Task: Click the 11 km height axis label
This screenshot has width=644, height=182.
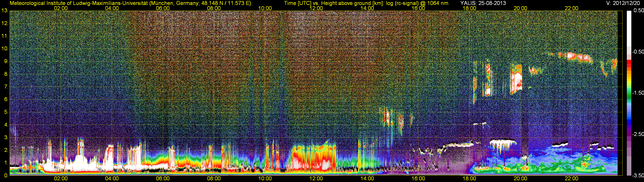Action: click(5, 36)
